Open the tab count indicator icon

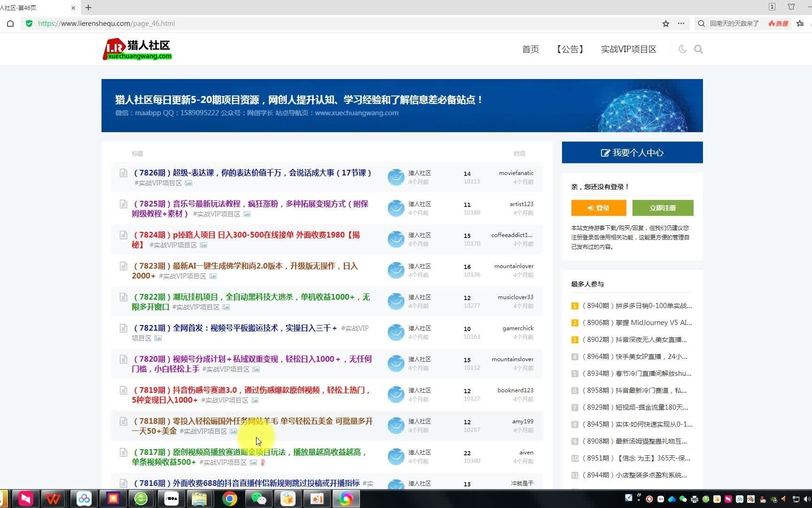(772, 7)
